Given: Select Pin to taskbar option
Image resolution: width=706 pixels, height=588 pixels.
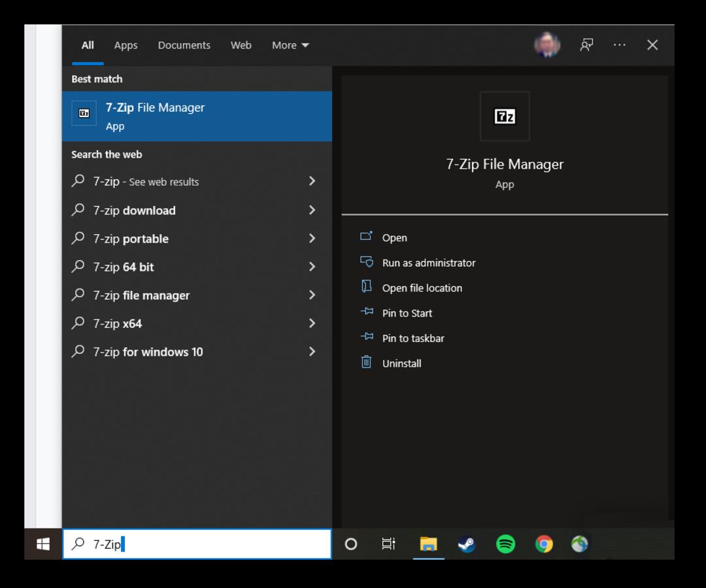Looking at the screenshot, I should click(x=413, y=338).
